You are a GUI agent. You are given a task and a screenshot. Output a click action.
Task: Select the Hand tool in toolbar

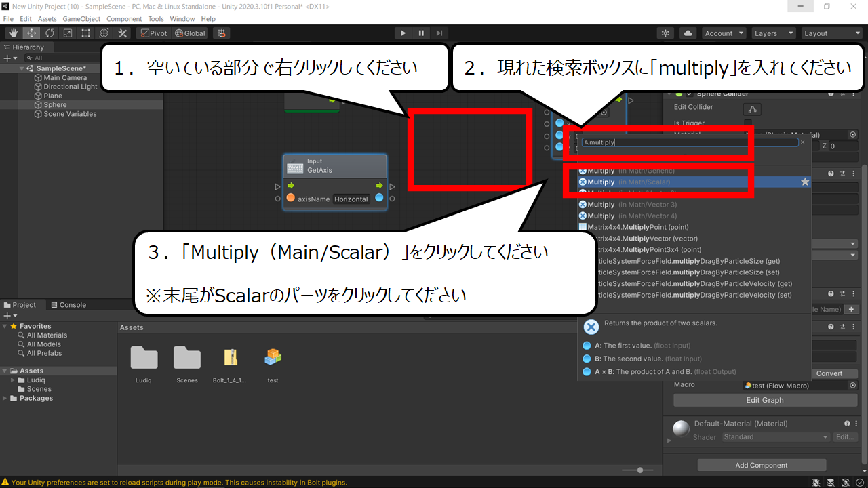click(13, 33)
